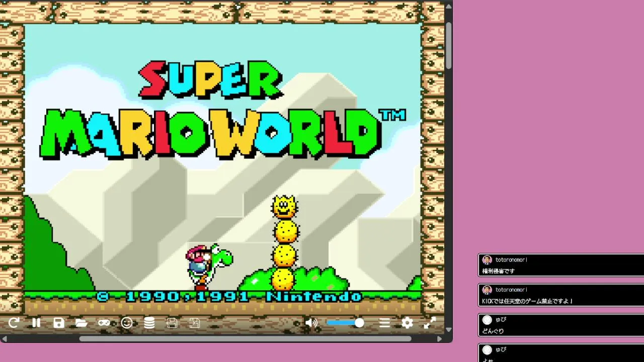The height and width of the screenshot is (362, 644).
Task: Open emulator settings gear
Action: pyautogui.click(x=408, y=323)
